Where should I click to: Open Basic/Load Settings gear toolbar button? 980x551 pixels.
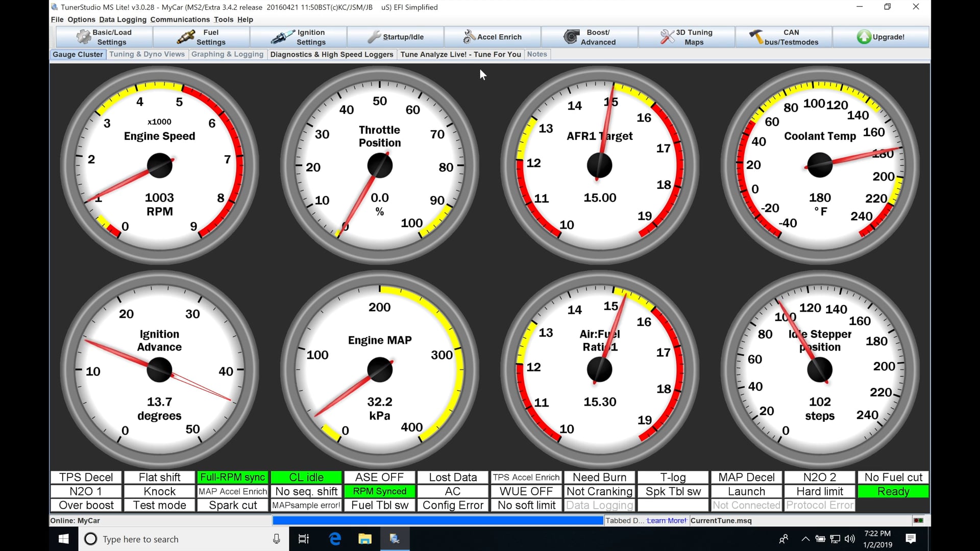[x=104, y=37]
